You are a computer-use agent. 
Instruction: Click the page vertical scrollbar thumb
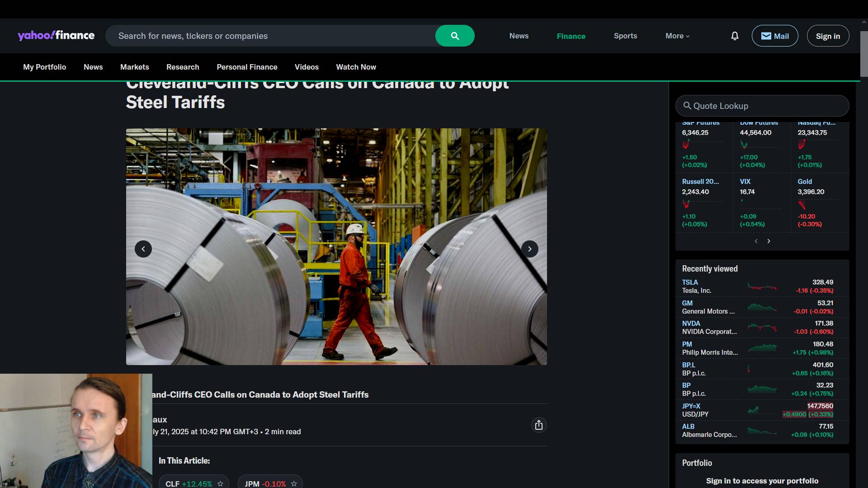click(864, 53)
